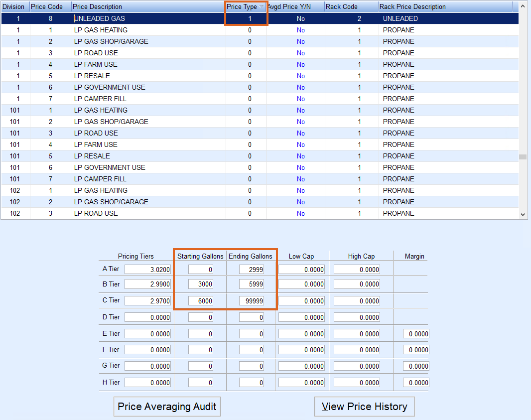Select LP GAS HEATING in division 101

(x=260, y=111)
